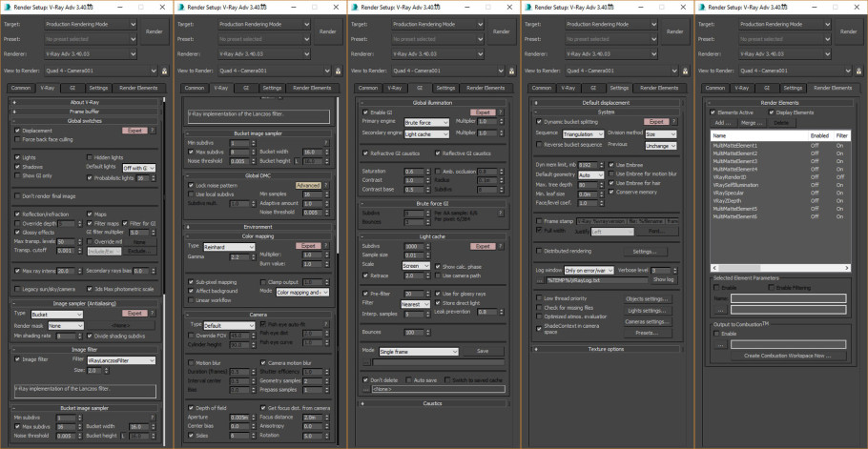868x449 pixels.
Task: Enable Distributed rendering checkbox
Action: [x=539, y=251]
